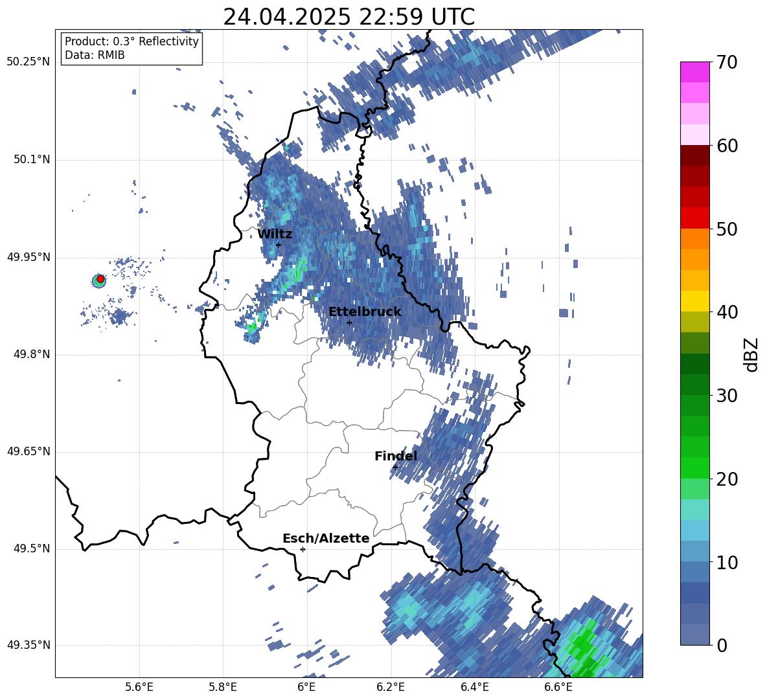Click the 5.8°E longitude tick label

click(223, 687)
